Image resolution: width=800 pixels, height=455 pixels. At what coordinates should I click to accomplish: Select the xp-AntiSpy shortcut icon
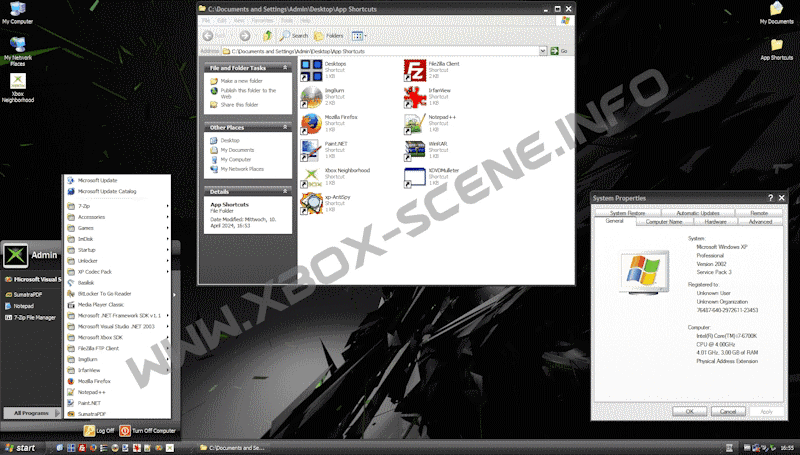(311, 204)
